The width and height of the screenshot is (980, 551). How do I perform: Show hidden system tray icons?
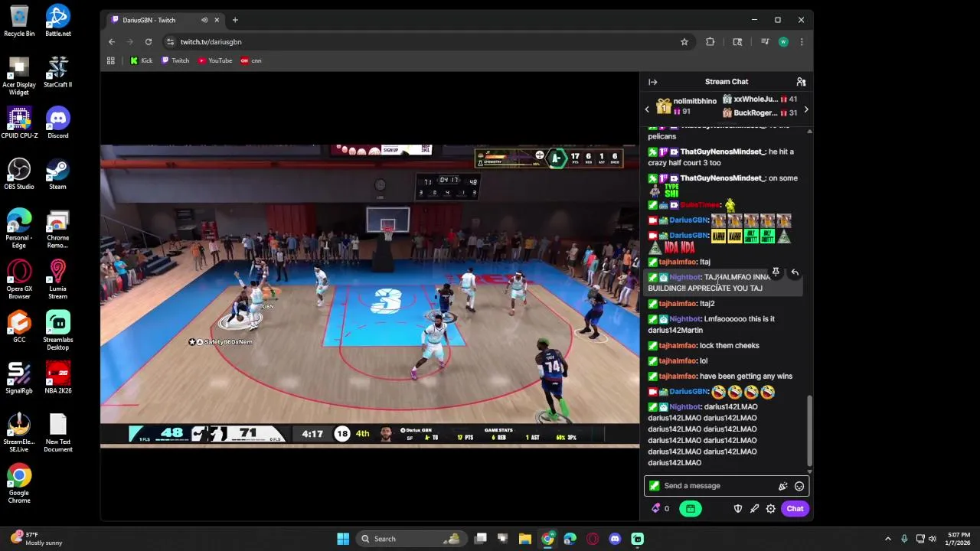pos(887,539)
